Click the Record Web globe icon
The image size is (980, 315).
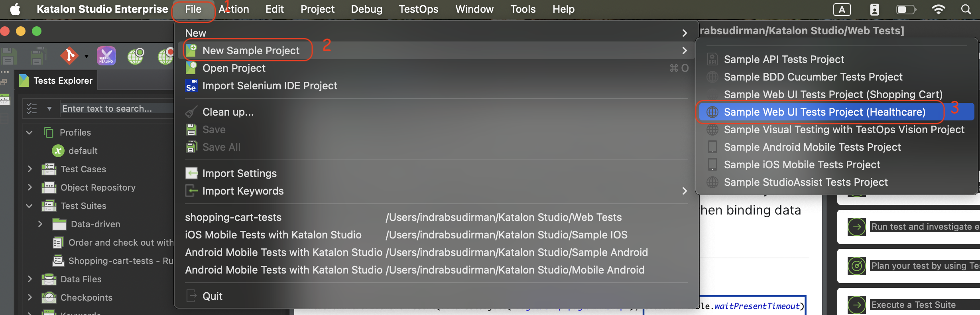[165, 56]
